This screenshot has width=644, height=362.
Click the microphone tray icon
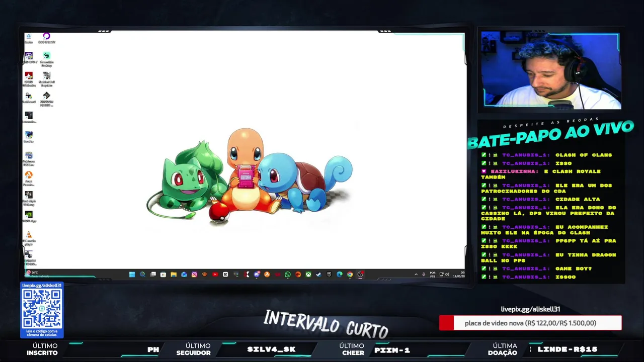tap(424, 275)
